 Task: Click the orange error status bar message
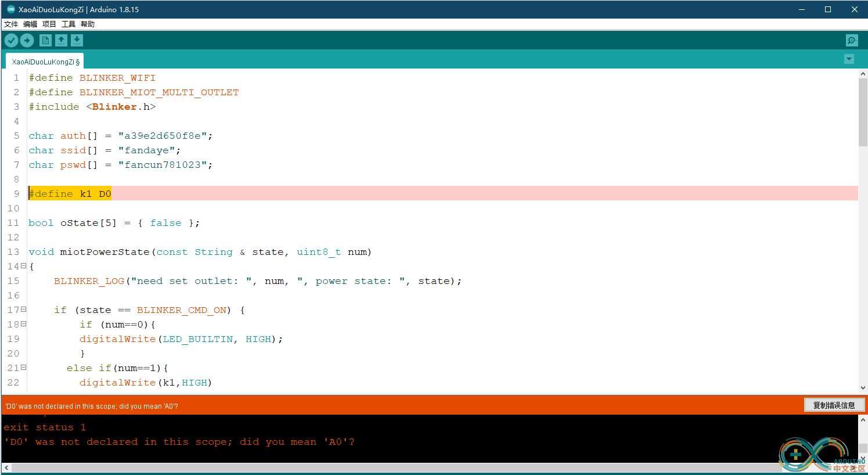point(92,406)
